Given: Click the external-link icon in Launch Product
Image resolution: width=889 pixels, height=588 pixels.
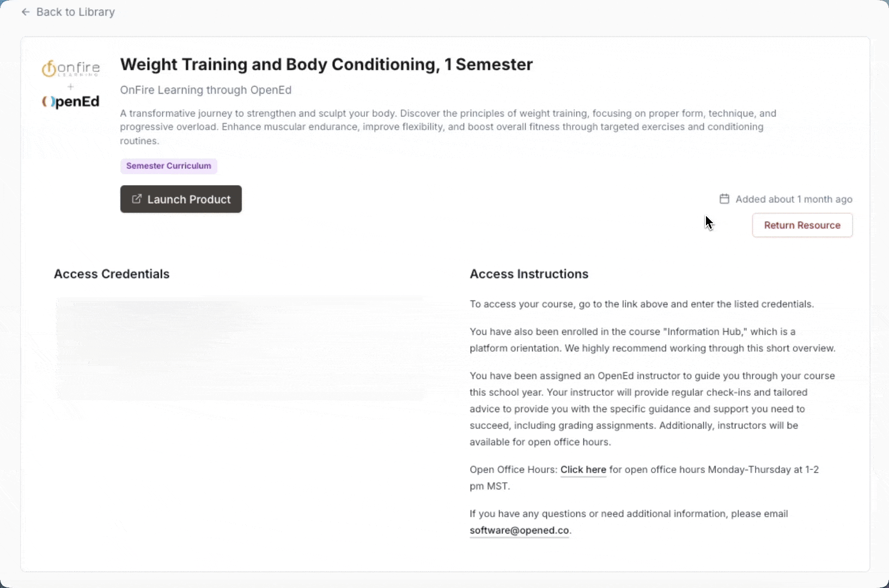Looking at the screenshot, I should click(x=137, y=199).
